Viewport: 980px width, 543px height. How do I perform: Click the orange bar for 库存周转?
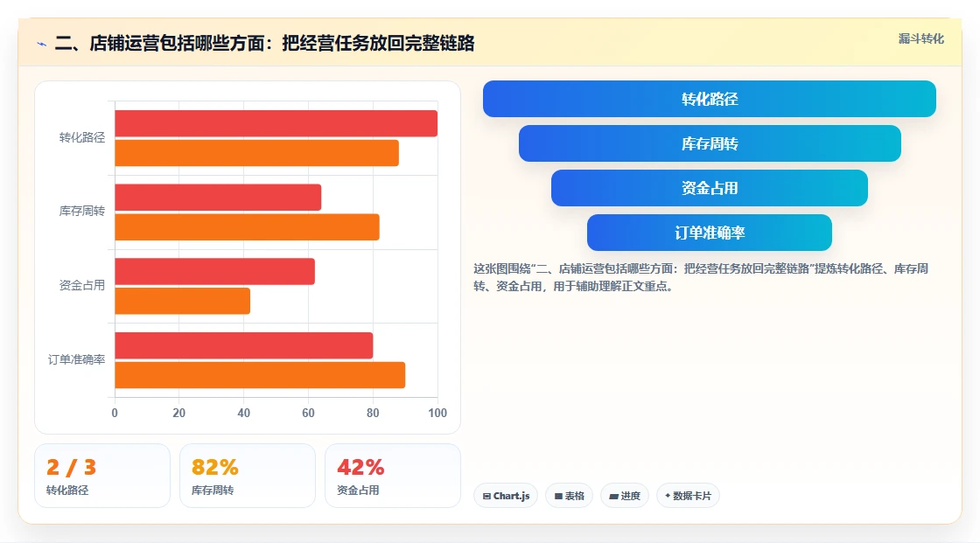247,226
